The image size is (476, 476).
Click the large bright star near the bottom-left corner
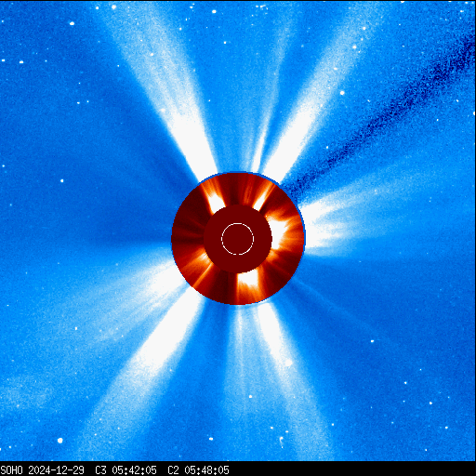click(60, 441)
